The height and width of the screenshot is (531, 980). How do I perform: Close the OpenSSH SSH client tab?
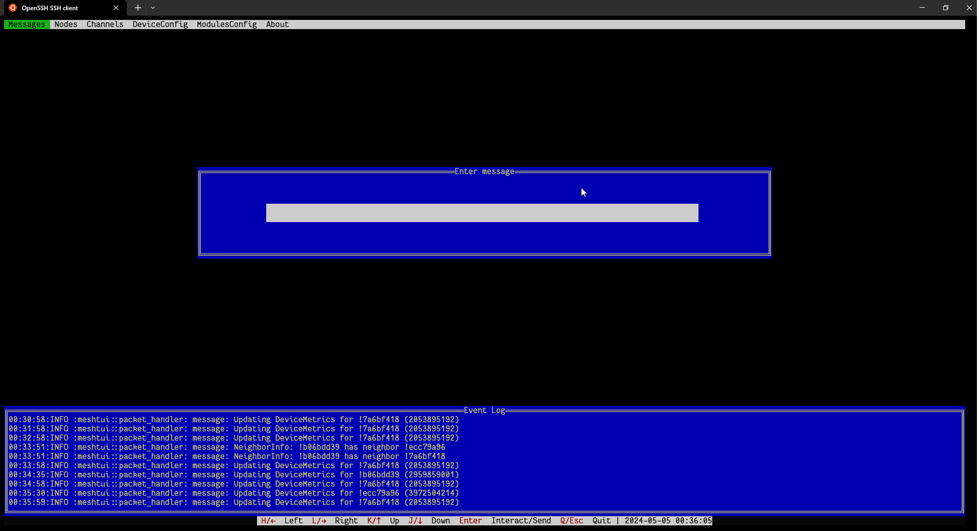click(x=116, y=8)
